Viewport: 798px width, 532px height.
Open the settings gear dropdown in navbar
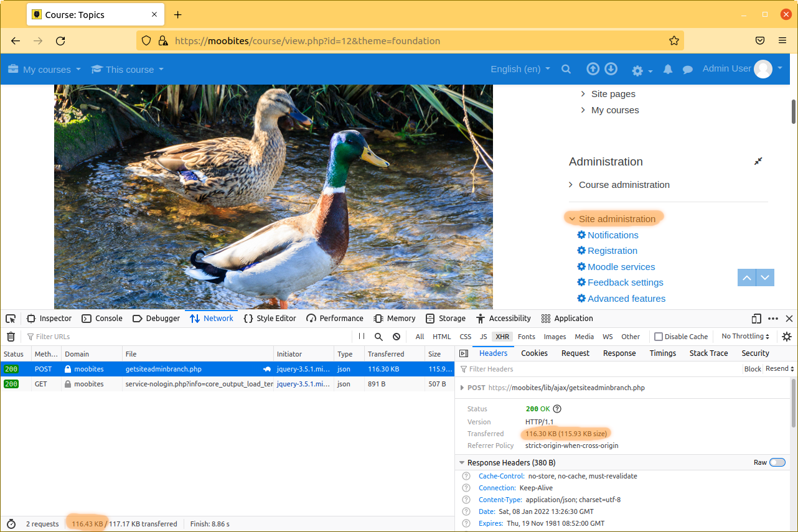pyautogui.click(x=642, y=70)
